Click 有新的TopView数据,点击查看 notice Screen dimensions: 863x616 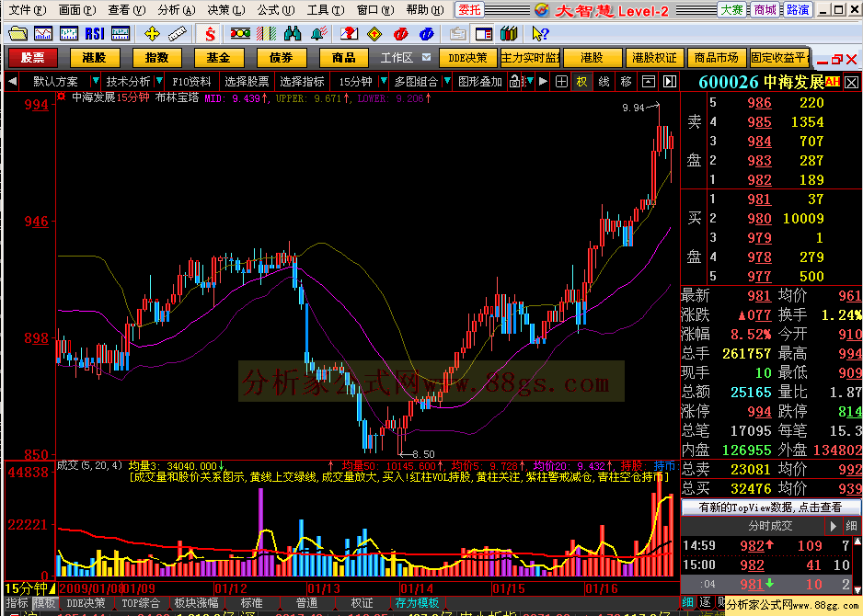tap(771, 508)
